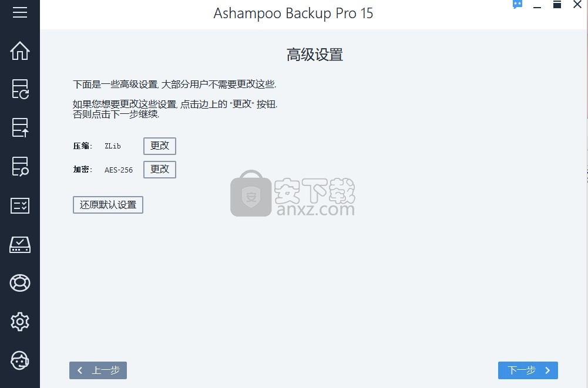Go back with the 上一步 button

tap(98, 370)
